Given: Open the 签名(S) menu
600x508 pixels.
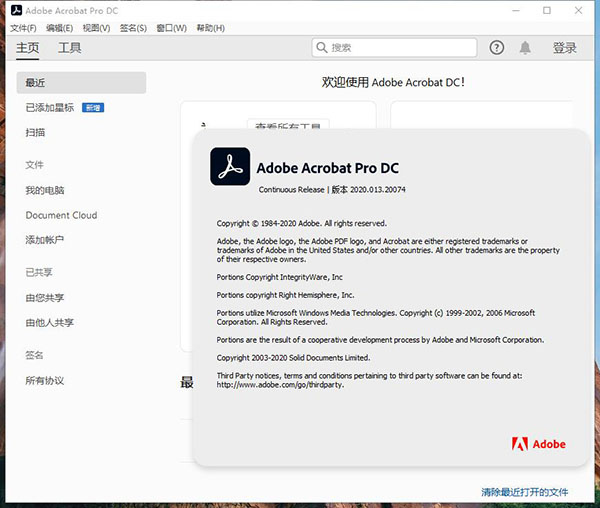Looking at the screenshot, I should [x=133, y=28].
